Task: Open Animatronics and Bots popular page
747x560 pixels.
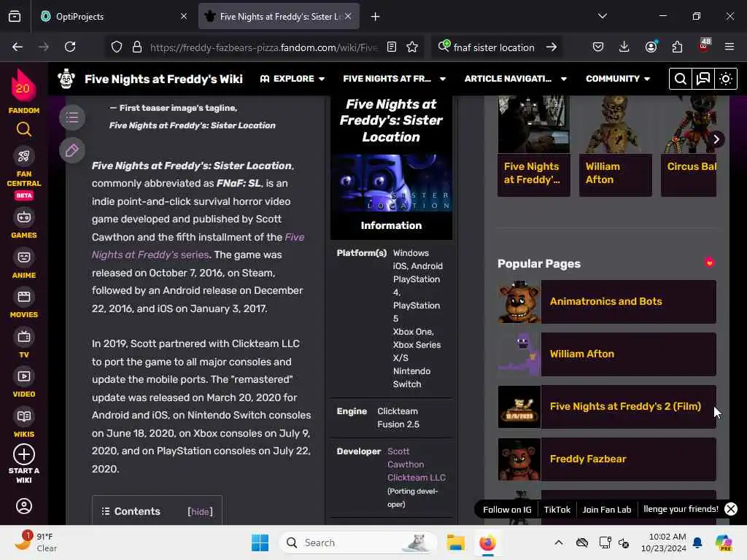Action: pos(607,301)
